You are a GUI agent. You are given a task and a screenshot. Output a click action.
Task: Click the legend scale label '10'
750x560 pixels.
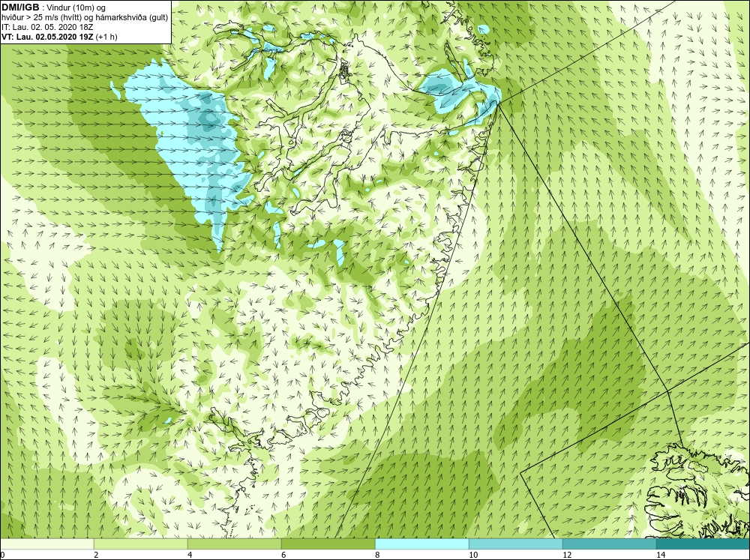(473, 555)
